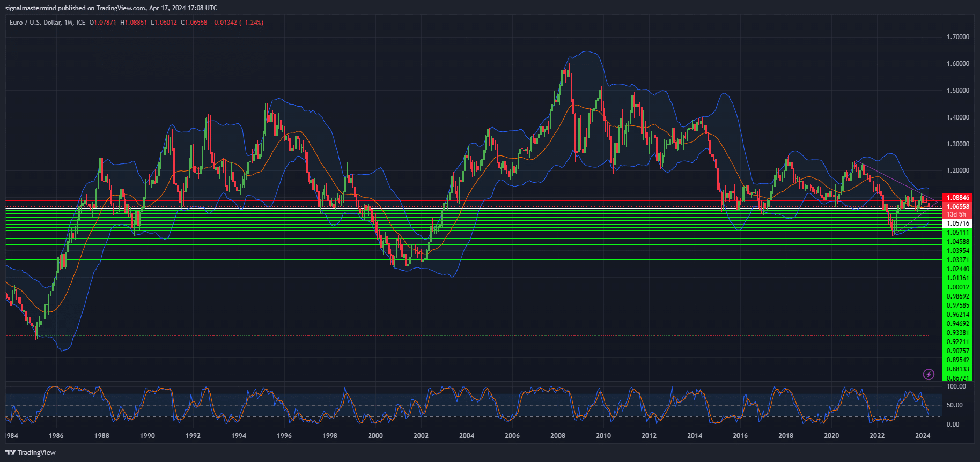
Task: Click the 2020 year on time axis
Action: pyautogui.click(x=831, y=436)
